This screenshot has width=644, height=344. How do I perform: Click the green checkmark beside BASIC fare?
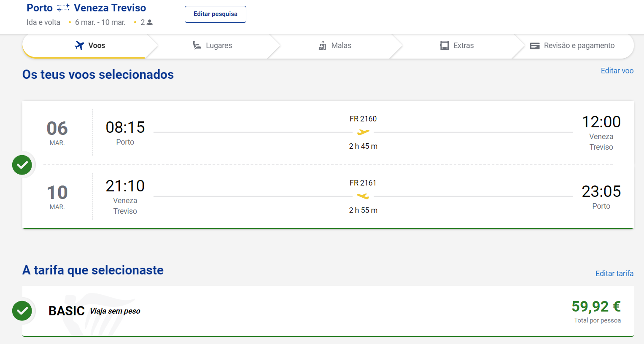[22, 311]
